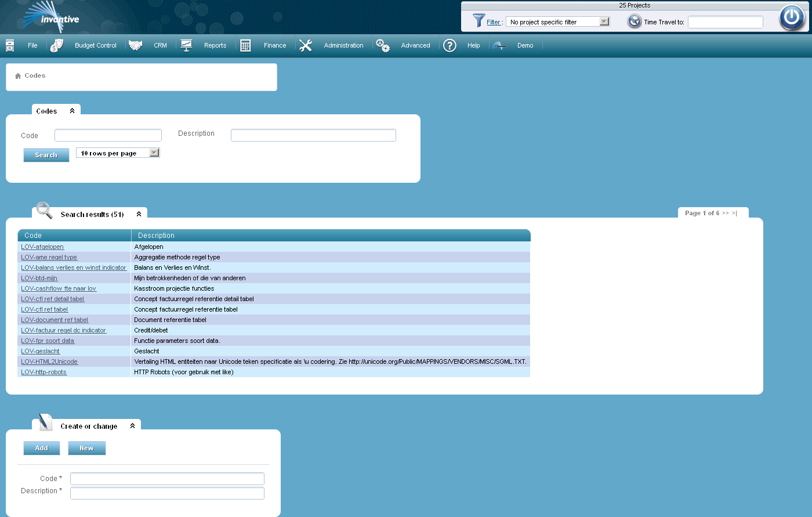Click the Time Travel globe icon
Image resolution: width=812 pixels, height=517 pixels.
[x=635, y=21]
